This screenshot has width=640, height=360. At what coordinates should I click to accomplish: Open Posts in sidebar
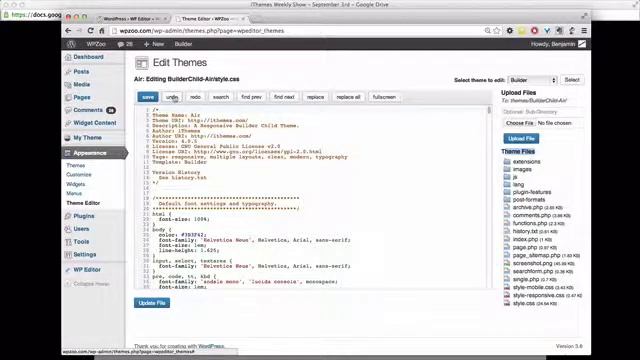(81, 71)
